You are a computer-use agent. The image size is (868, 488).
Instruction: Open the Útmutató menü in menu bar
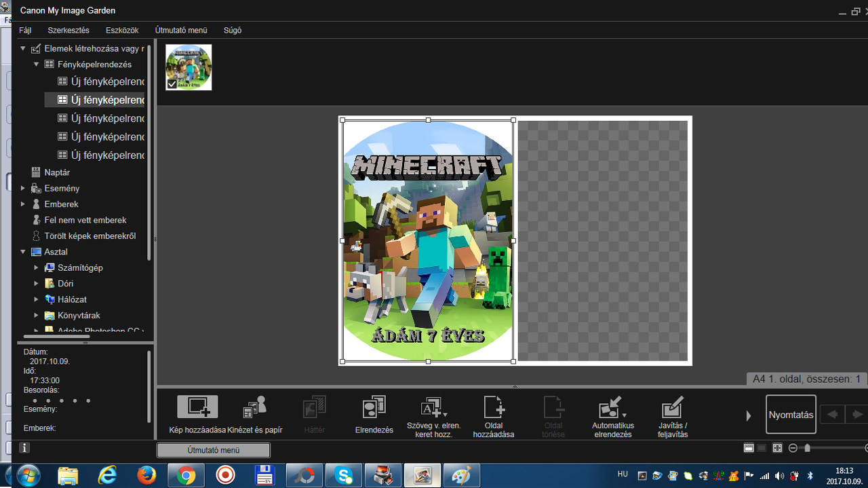pos(181,30)
